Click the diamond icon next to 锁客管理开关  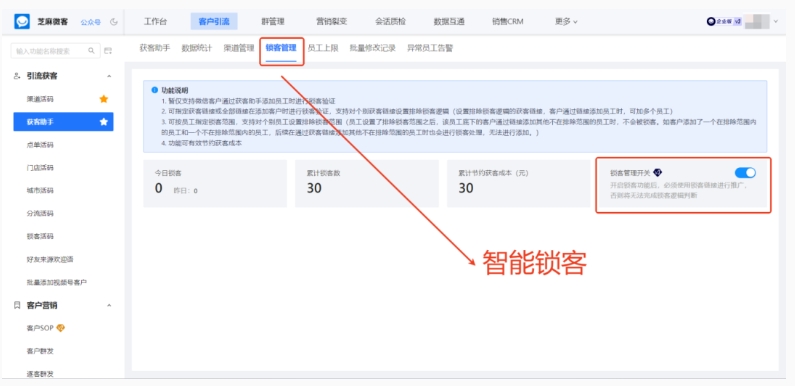(658, 172)
